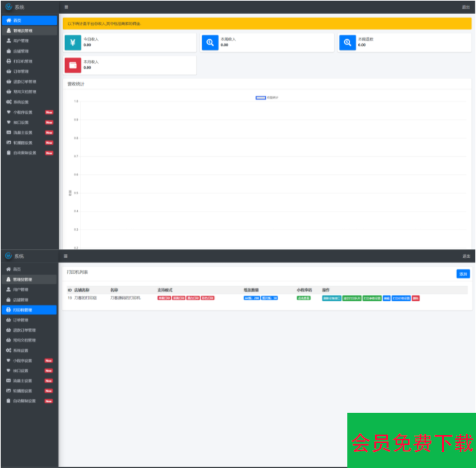Screen dimensions: 476x468
Task: Click the system logo above the dashboard sidebar
Action: pos(8,6)
